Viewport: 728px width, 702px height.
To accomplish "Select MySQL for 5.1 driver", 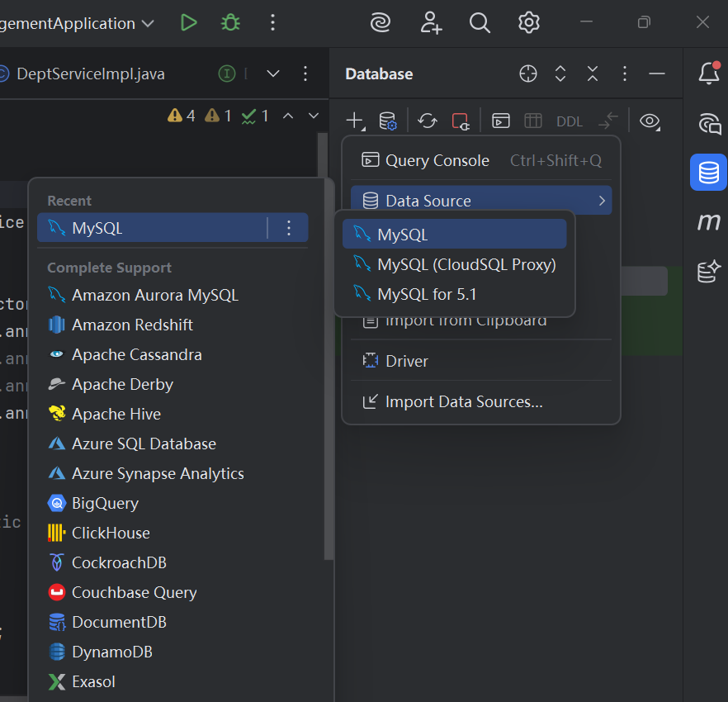I will tap(454, 294).
